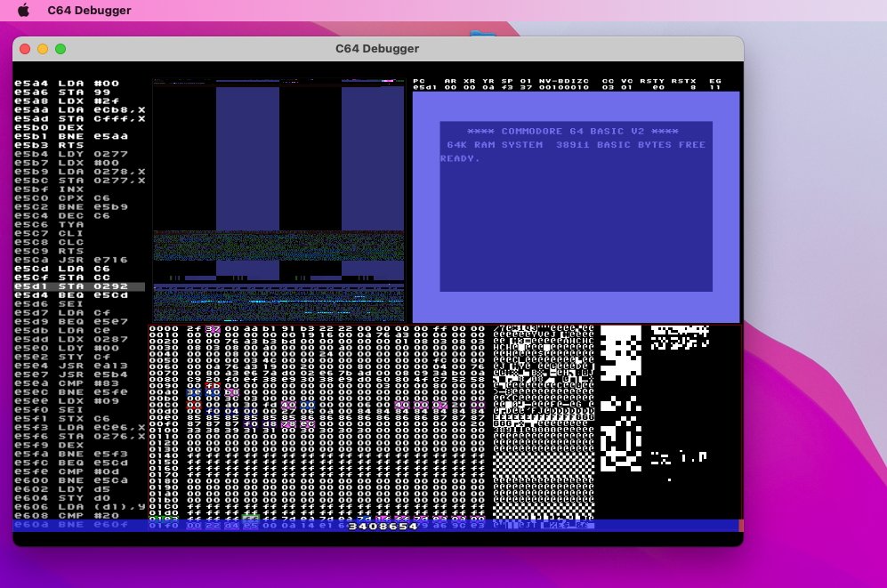Click disassembly line e5a6 STA 99
This screenshot has width=887, height=588.
pyautogui.click(x=62, y=93)
